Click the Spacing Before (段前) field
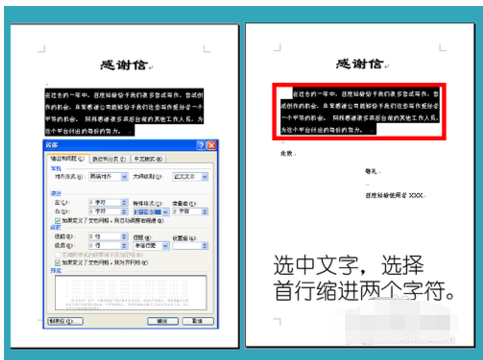Screen dimensions: 483x360 coord(104,236)
